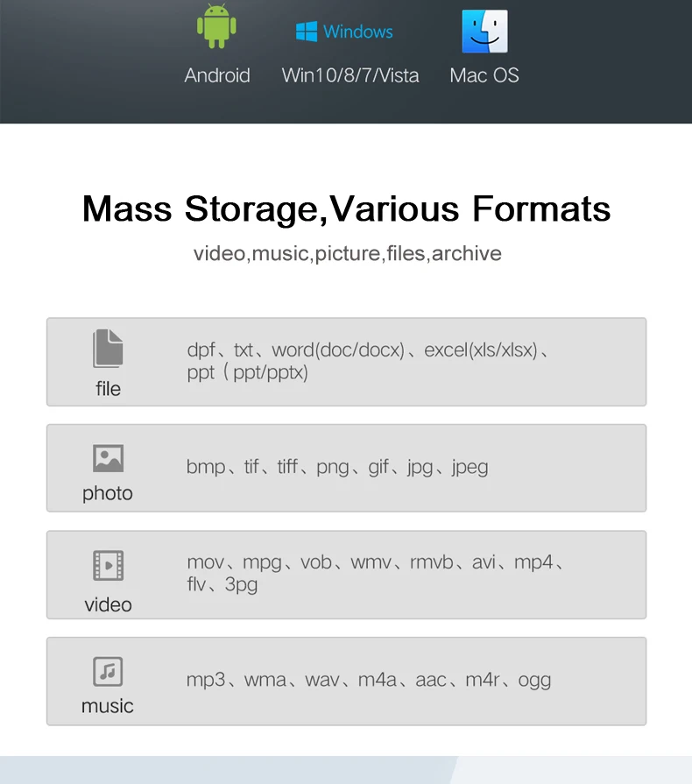Select the Android label text
This screenshot has width=692, height=784.
217,75
